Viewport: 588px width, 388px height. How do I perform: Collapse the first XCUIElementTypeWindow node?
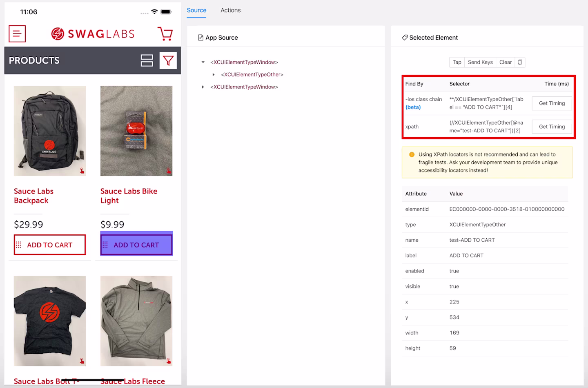point(203,62)
